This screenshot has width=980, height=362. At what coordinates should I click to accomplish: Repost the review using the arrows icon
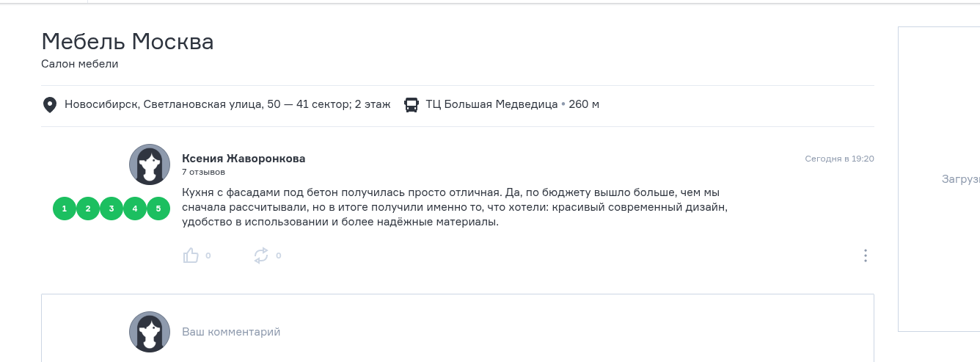(x=261, y=256)
